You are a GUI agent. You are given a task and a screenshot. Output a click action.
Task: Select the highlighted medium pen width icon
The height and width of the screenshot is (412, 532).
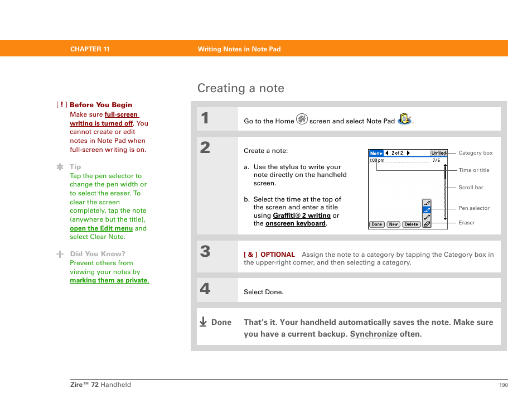point(427,210)
